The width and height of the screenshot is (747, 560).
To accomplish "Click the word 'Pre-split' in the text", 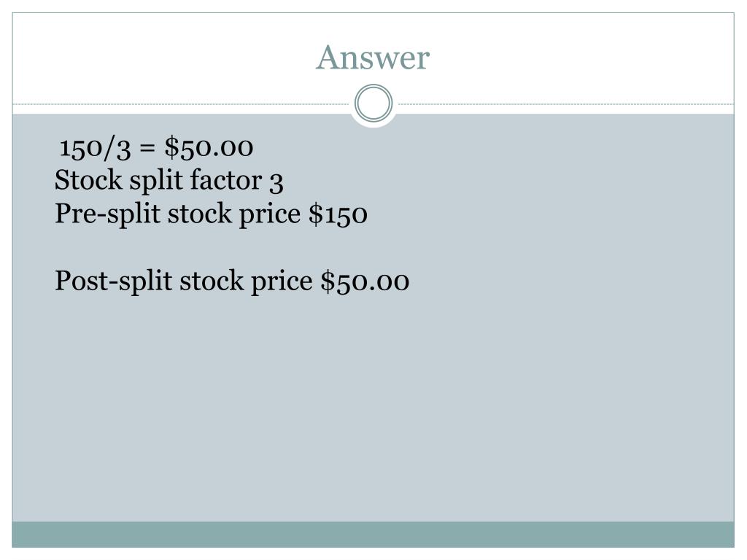I will coord(107,214).
